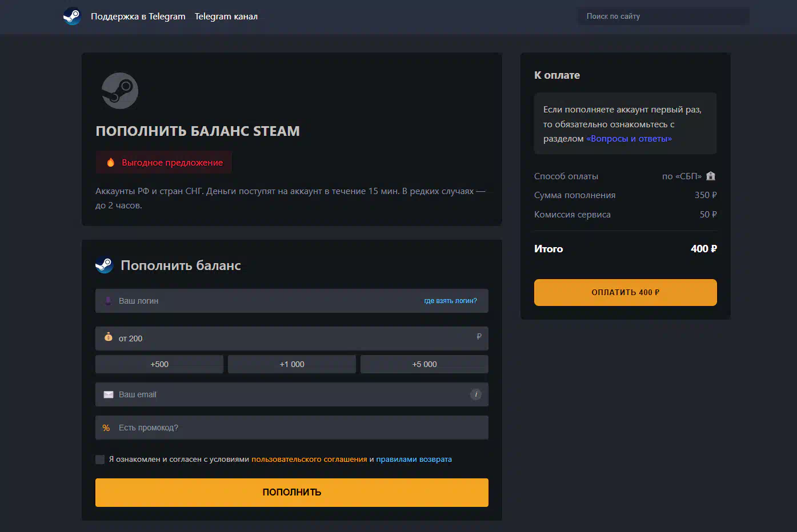Click the Итого label
The height and width of the screenshot is (532, 797).
tap(548, 249)
